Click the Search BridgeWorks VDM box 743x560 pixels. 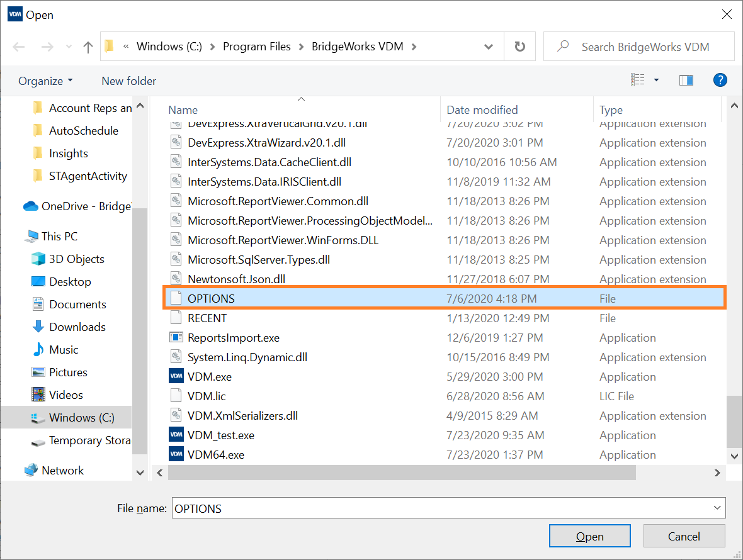[x=638, y=47]
